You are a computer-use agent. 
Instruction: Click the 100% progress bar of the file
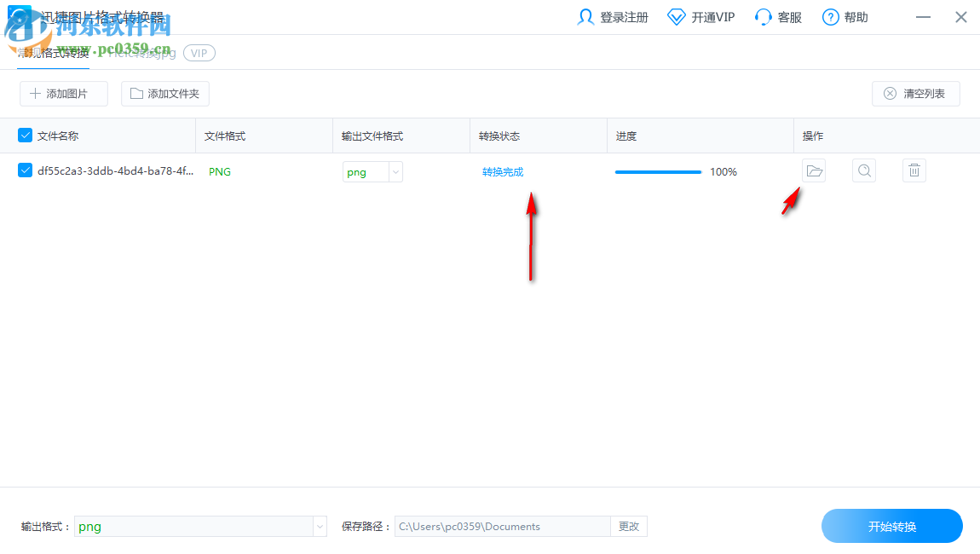point(658,171)
